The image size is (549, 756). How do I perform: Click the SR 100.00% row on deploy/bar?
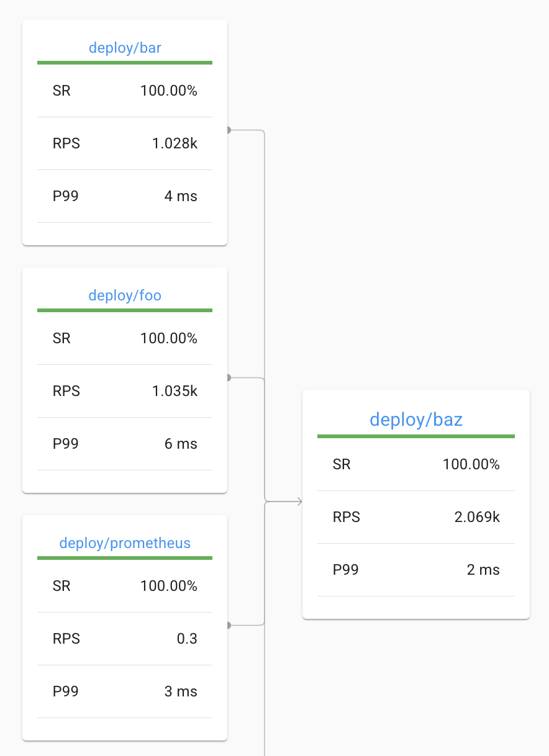coord(124,90)
